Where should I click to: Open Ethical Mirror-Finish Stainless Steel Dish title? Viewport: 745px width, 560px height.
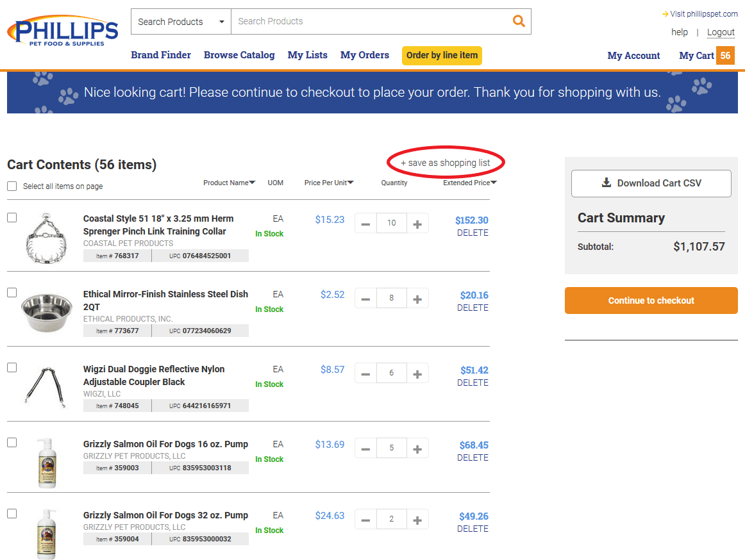click(x=165, y=301)
